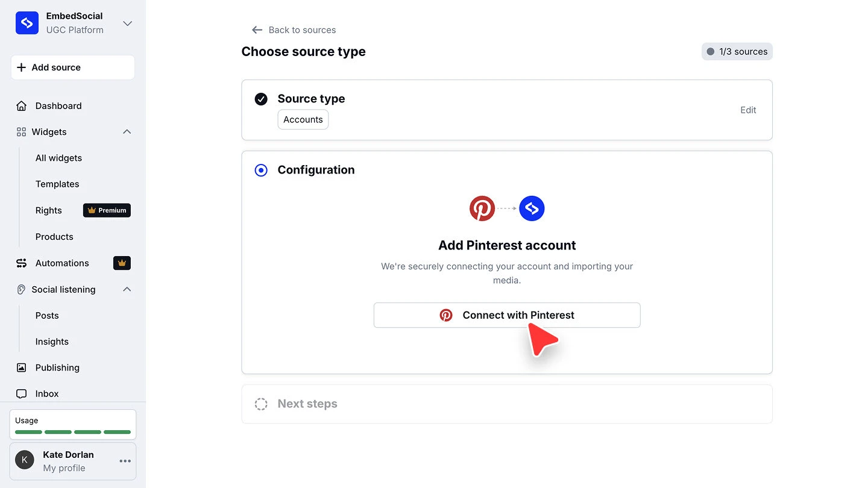Open the Automations menu item
Screen dimensions: 868x488
[x=62, y=263]
